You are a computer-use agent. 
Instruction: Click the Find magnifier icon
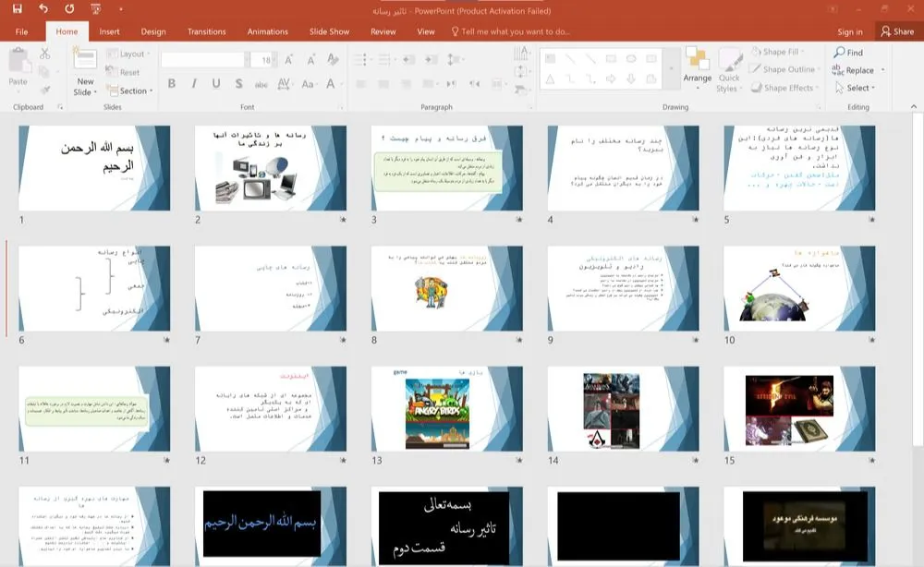pos(838,53)
